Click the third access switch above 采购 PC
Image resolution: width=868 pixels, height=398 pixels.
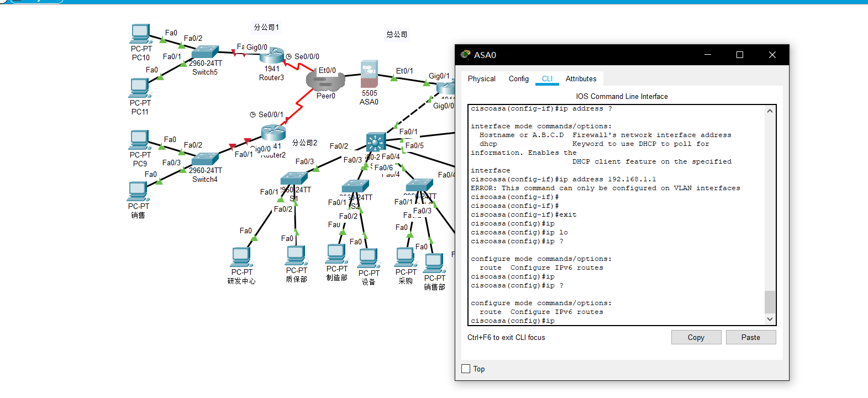[419, 185]
